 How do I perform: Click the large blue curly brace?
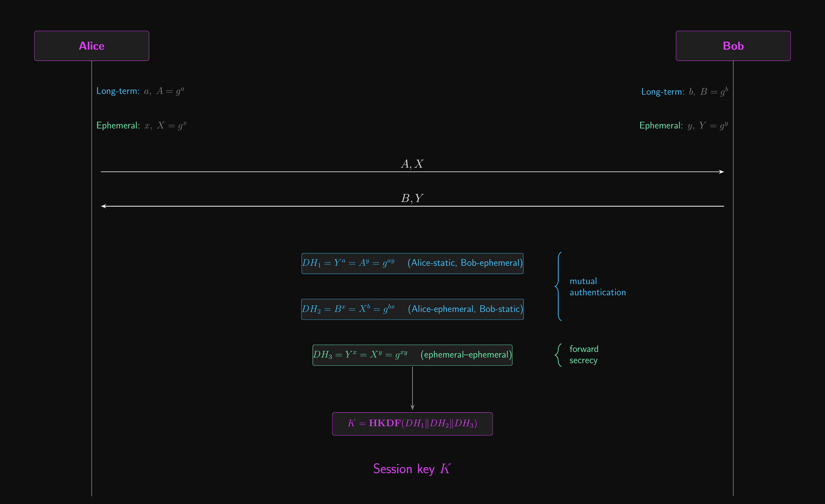point(558,287)
